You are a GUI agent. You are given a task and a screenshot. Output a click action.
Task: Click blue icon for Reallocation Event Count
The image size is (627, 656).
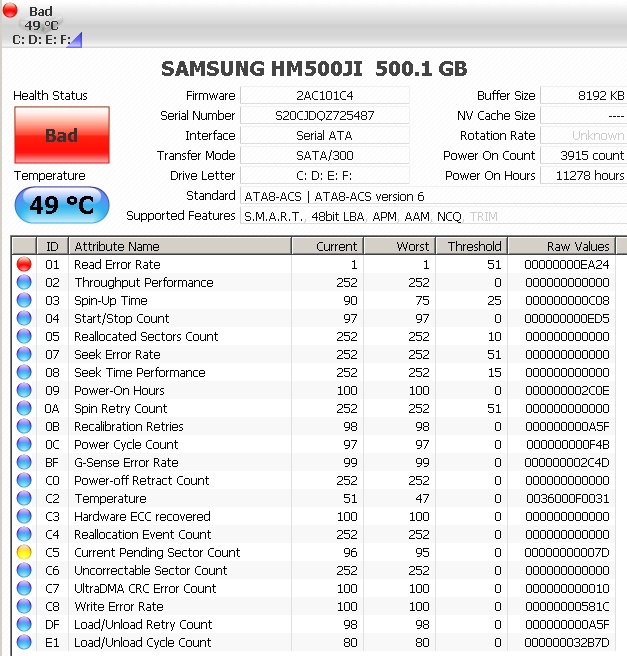(24, 534)
